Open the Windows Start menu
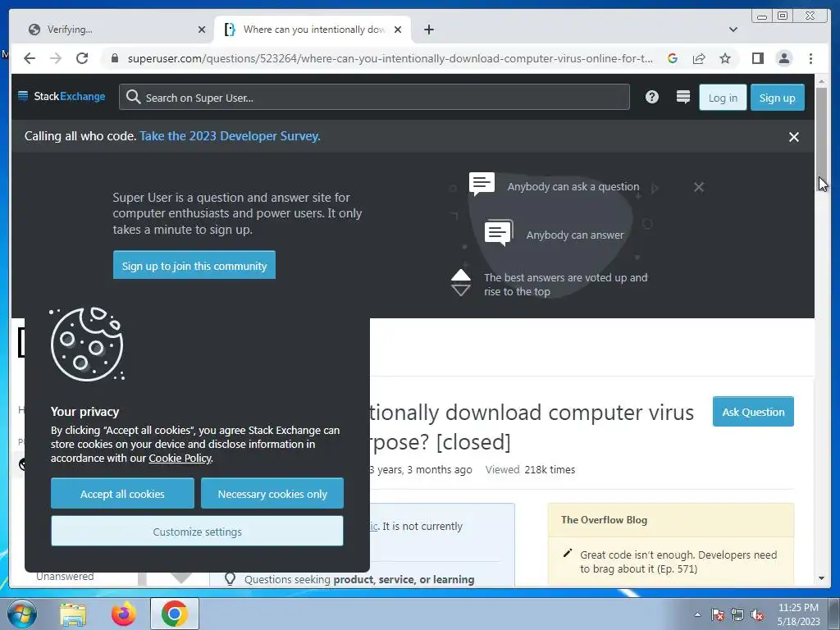The image size is (840, 630). click(22, 614)
